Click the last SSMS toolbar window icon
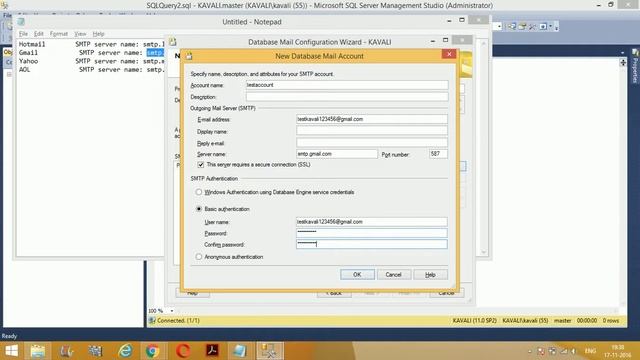 coord(543,27)
